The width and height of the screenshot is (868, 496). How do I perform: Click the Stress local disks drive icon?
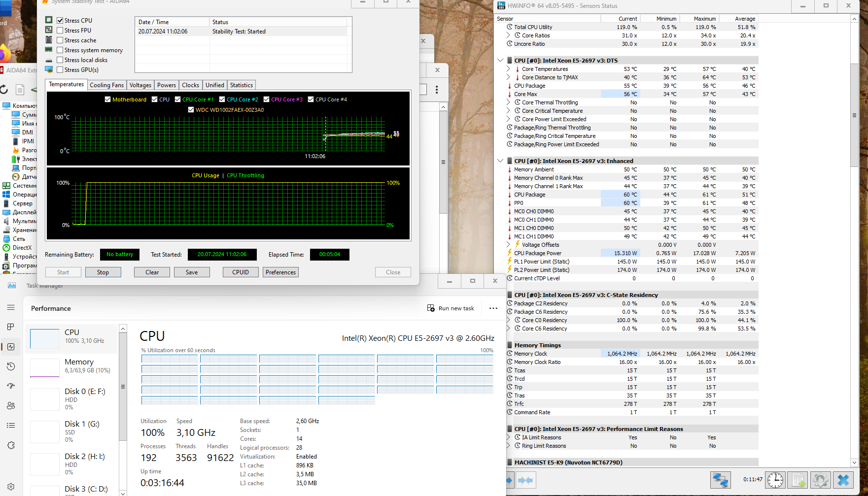point(49,60)
